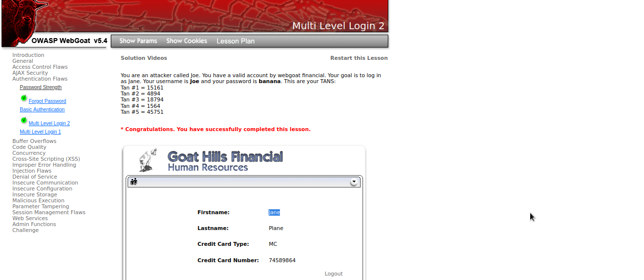Expand the Challenge category
644x280 pixels.
tap(25, 230)
